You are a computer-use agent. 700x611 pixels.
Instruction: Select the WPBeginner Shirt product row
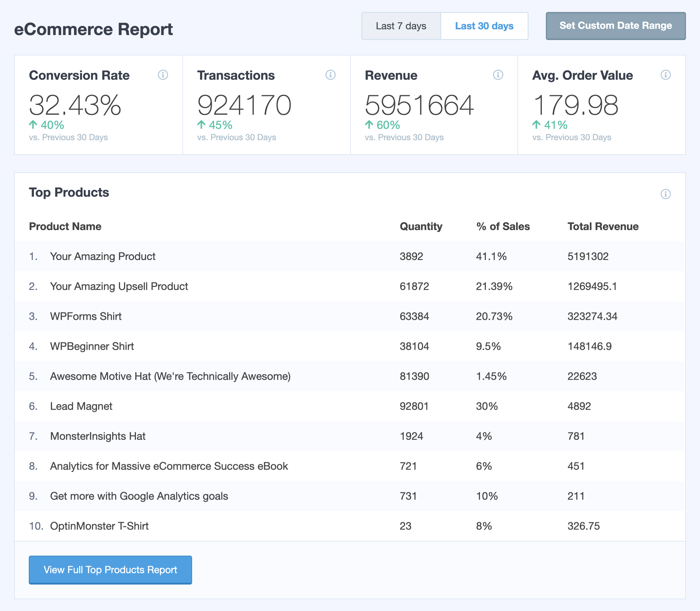92,346
